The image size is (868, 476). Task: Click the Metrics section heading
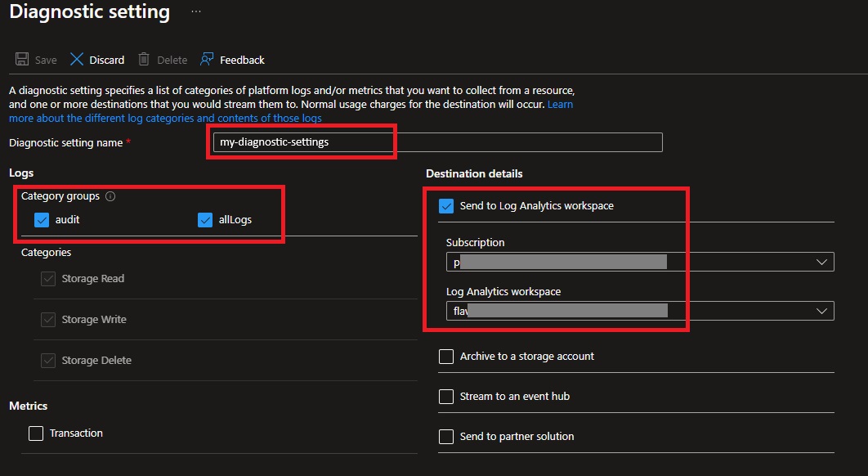(x=29, y=406)
